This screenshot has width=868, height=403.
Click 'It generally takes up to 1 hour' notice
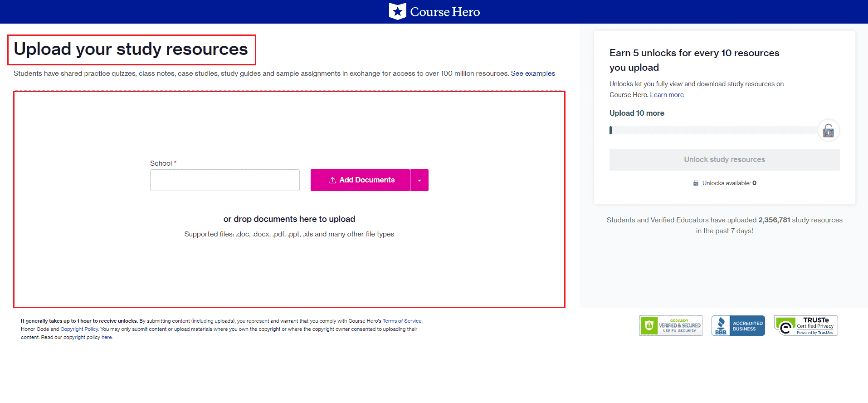click(79, 321)
